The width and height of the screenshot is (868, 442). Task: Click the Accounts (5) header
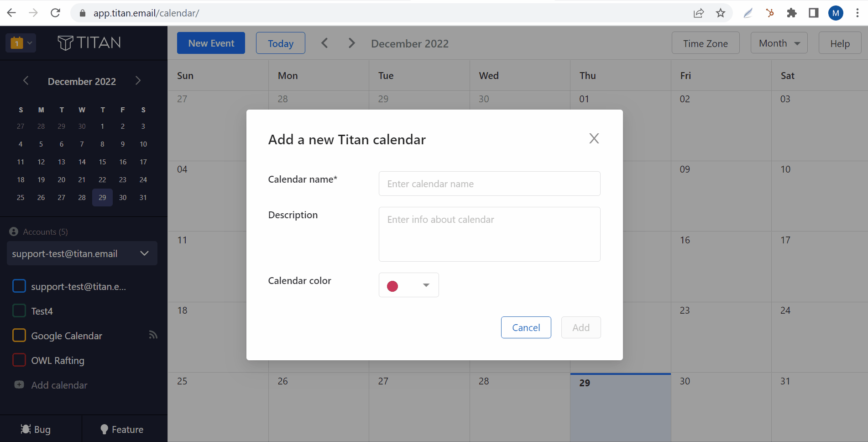coord(46,232)
